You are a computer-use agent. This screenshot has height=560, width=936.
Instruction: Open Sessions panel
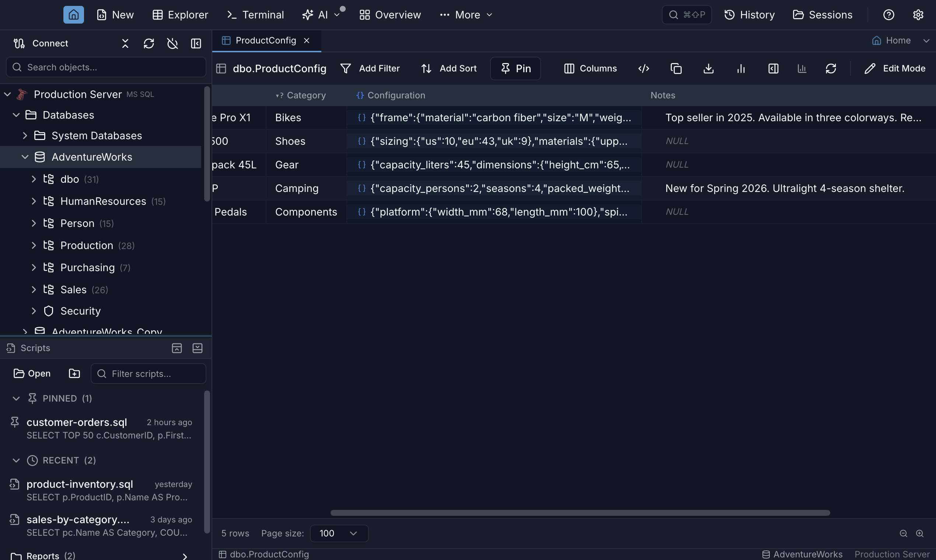[x=823, y=15]
